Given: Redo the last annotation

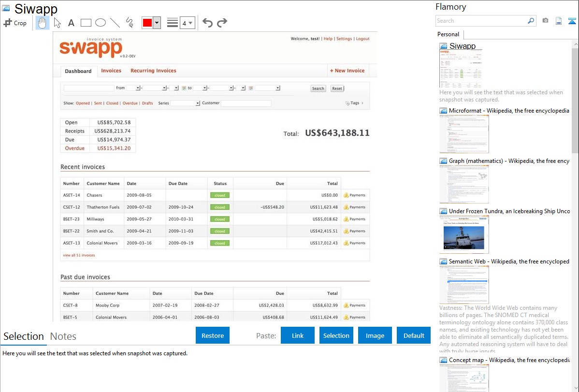Looking at the screenshot, I should point(222,23).
